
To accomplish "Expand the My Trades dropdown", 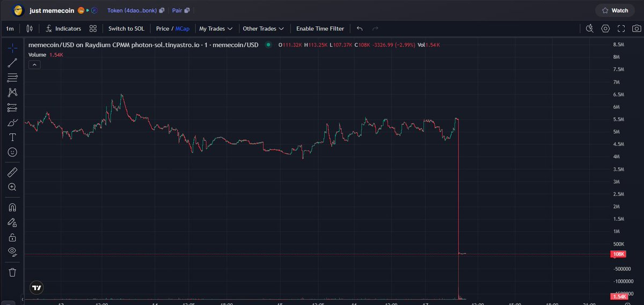I will (x=216, y=28).
